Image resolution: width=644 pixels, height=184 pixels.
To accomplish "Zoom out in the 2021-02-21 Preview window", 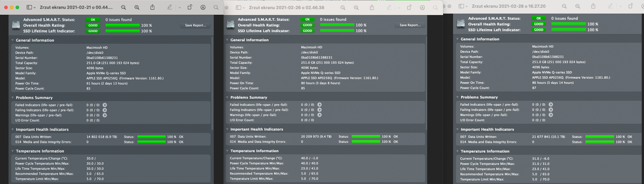I will coord(123,7).
